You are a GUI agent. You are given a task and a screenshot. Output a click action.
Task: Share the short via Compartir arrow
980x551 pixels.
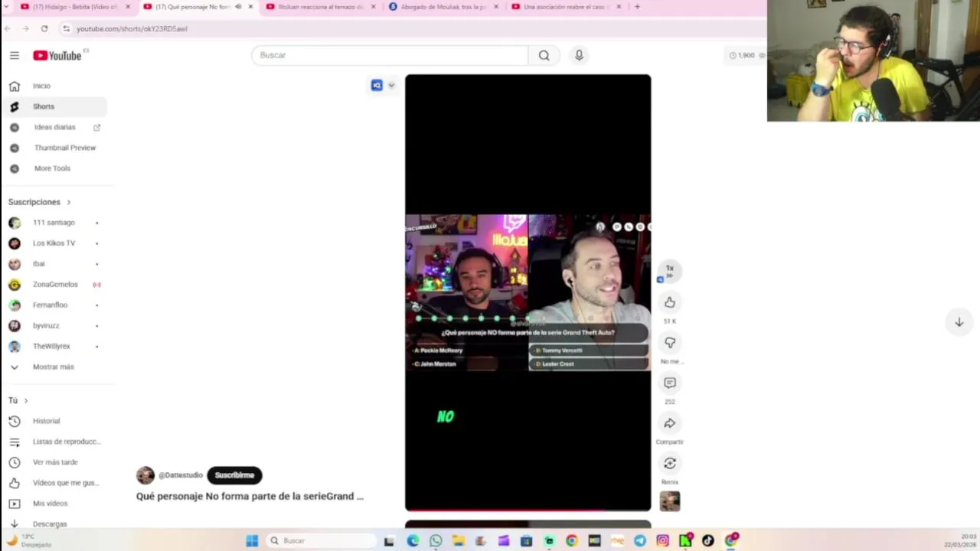pyautogui.click(x=670, y=423)
